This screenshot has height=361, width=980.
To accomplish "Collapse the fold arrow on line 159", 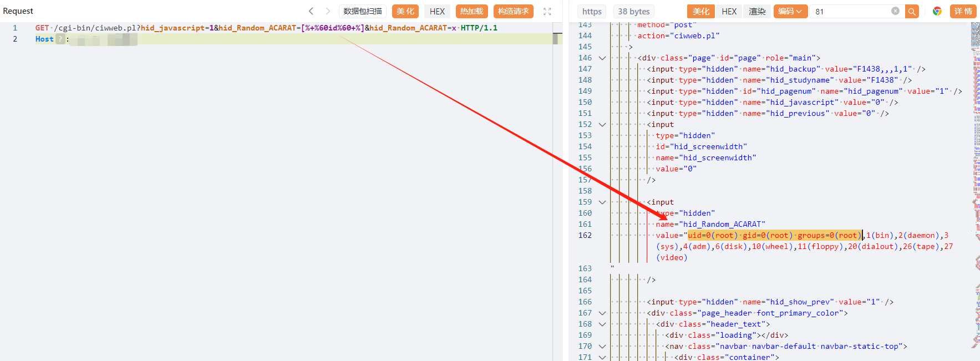I will pos(602,202).
